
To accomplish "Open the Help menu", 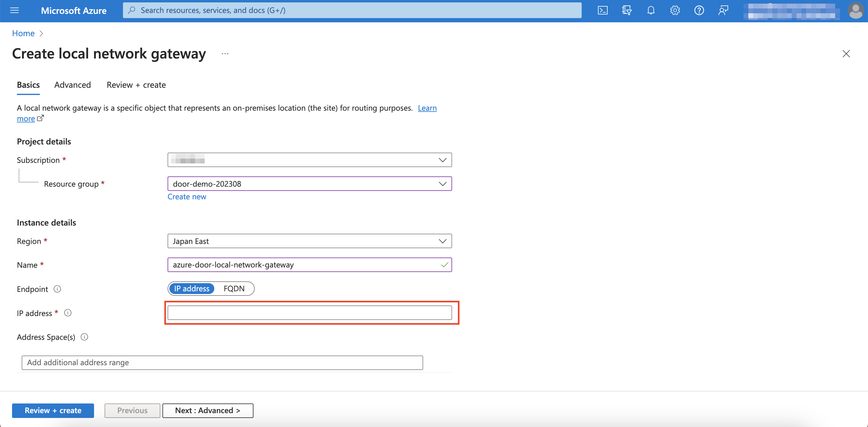I will pyautogui.click(x=699, y=10).
